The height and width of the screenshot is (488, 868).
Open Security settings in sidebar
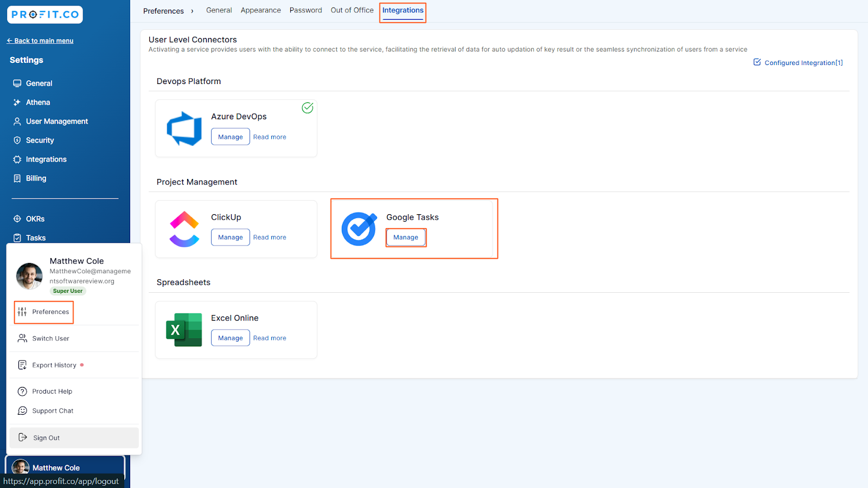[33, 140]
